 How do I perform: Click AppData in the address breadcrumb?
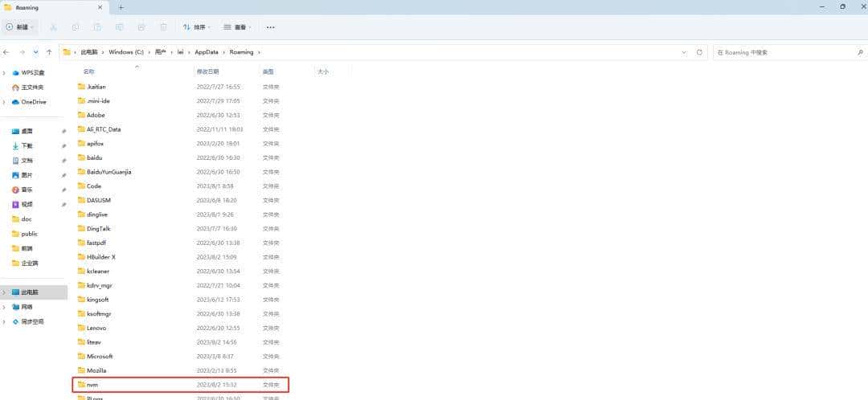(207, 52)
